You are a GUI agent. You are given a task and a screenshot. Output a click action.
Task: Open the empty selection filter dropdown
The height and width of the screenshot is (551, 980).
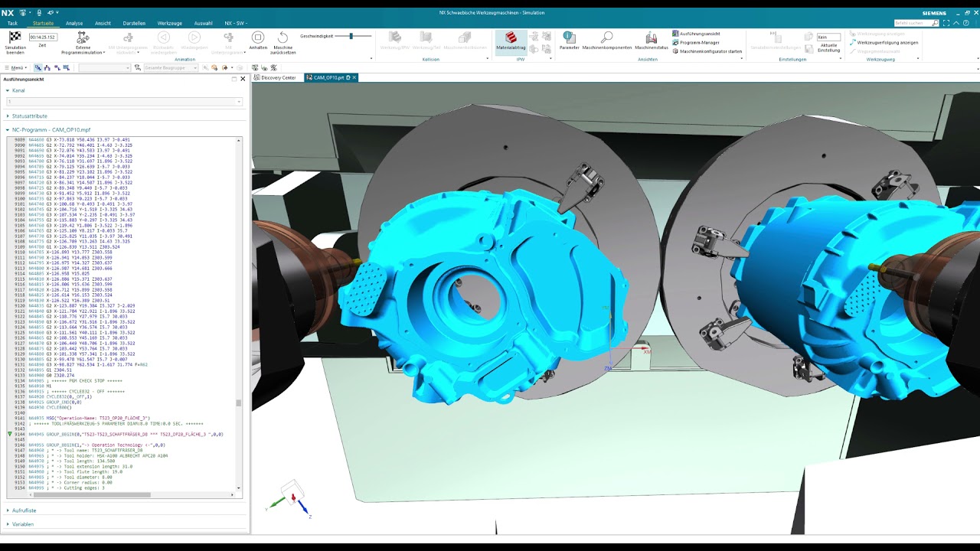[x=105, y=68]
